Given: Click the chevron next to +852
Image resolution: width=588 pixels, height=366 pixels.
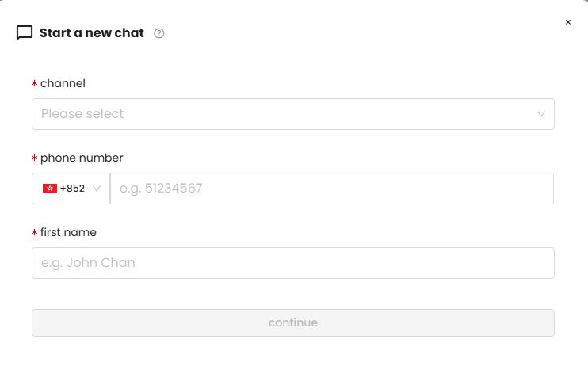Looking at the screenshot, I should 97,189.
